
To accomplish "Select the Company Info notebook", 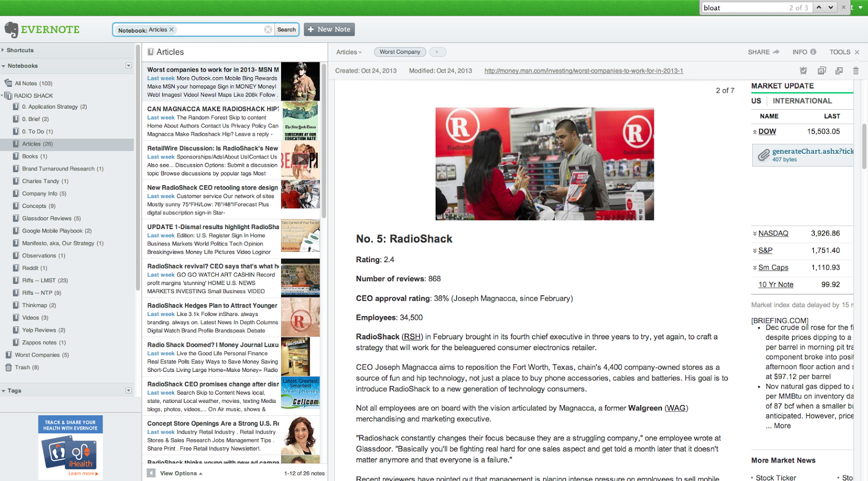I will tap(44, 194).
